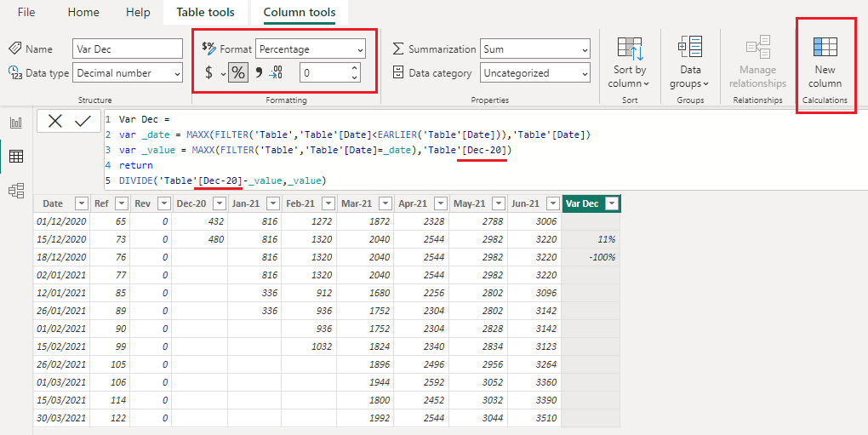The width and height of the screenshot is (868, 435).
Task: Open the Ref column filter arrow
Action: tap(122, 203)
